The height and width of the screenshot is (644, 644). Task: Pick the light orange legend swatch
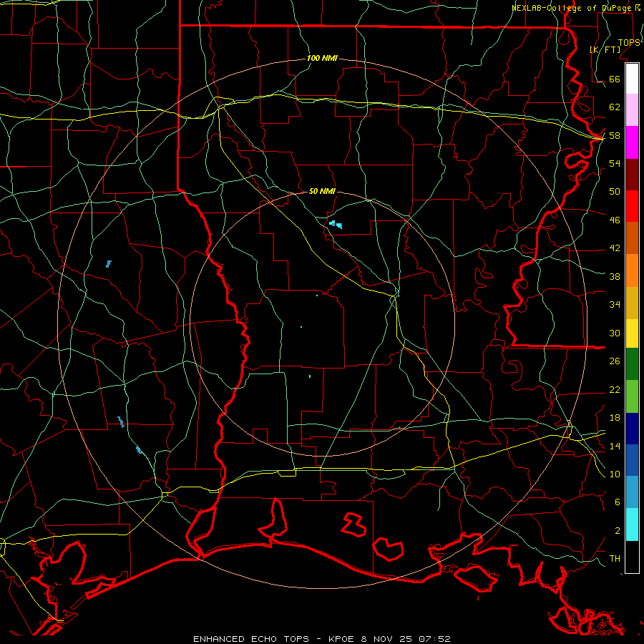point(632,270)
